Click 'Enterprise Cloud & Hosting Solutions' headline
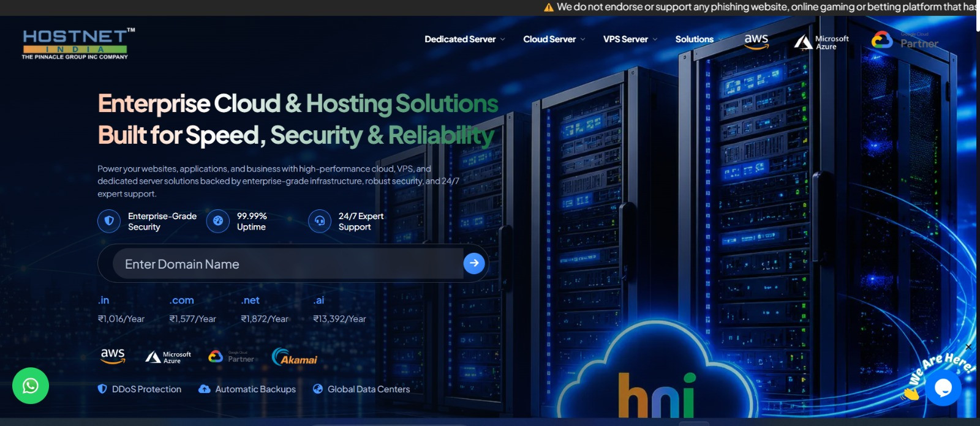This screenshot has height=426, width=980. 298,103
